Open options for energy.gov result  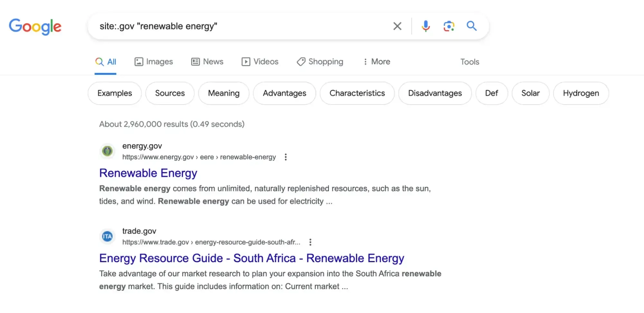click(285, 157)
